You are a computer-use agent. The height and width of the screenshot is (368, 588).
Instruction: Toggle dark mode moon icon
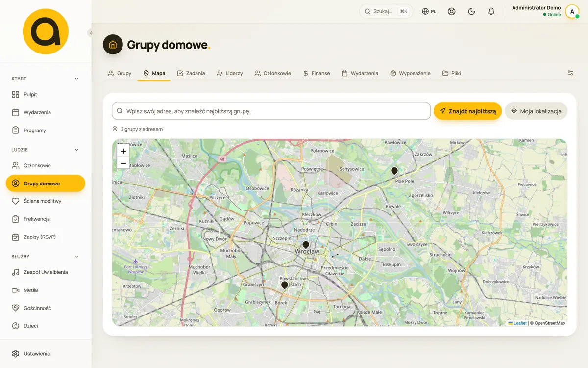(471, 11)
